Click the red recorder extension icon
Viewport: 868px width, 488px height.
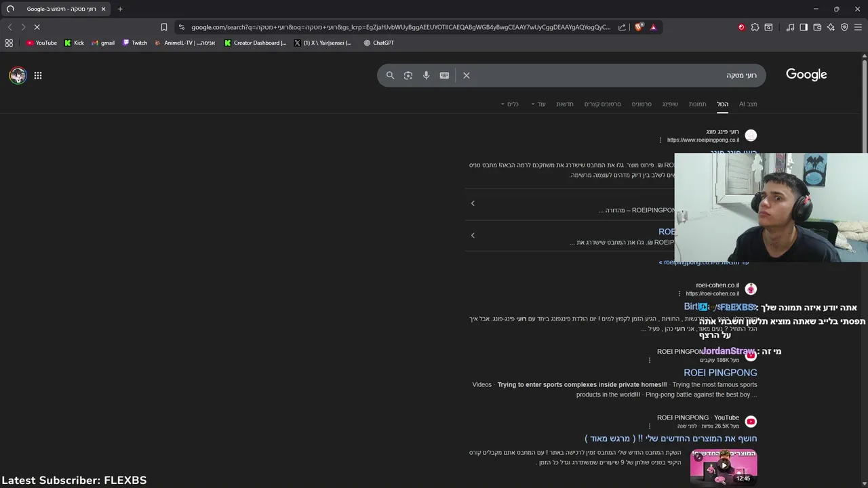(x=741, y=27)
